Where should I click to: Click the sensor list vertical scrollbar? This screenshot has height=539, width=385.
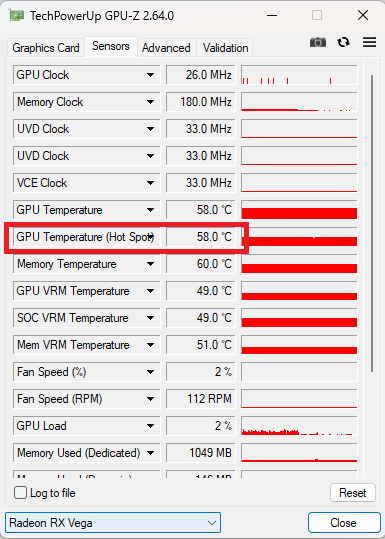click(x=372, y=223)
